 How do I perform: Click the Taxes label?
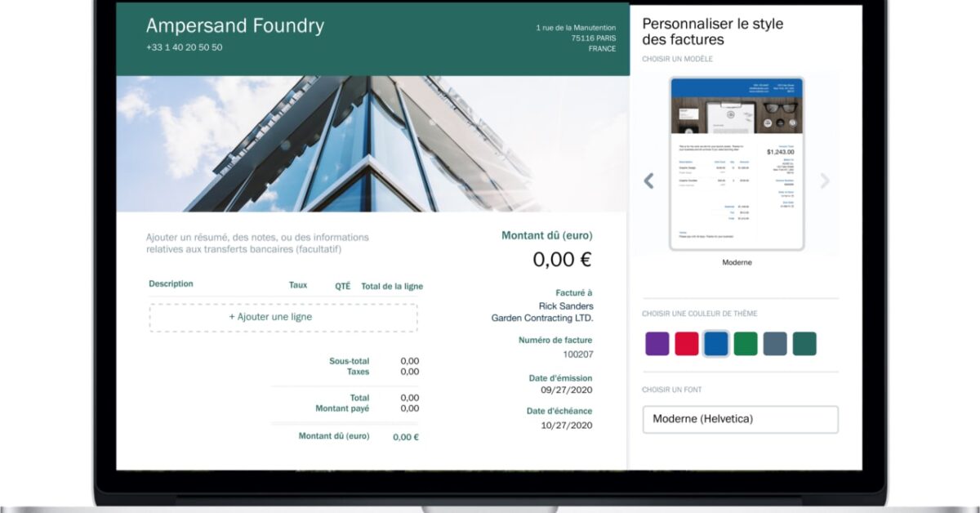tap(358, 372)
